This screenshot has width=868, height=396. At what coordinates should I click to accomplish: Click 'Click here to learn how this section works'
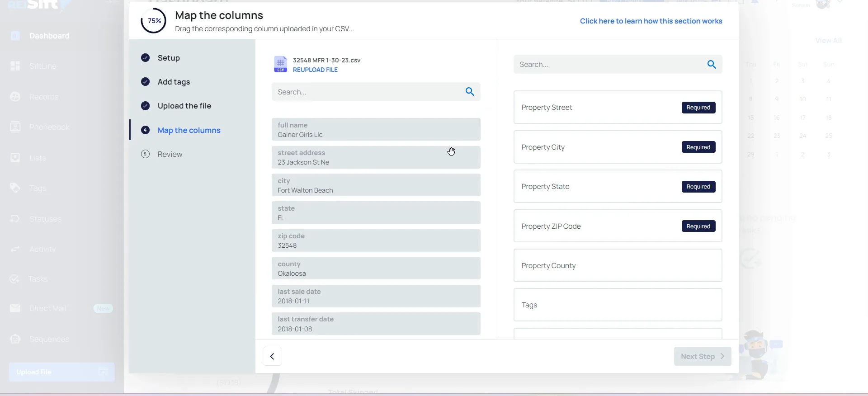point(651,21)
